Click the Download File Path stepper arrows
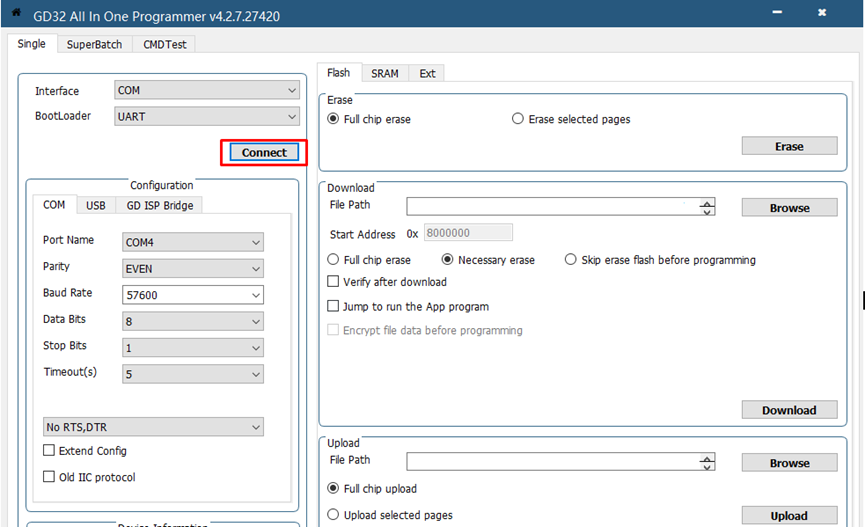 (x=707, y=208)
